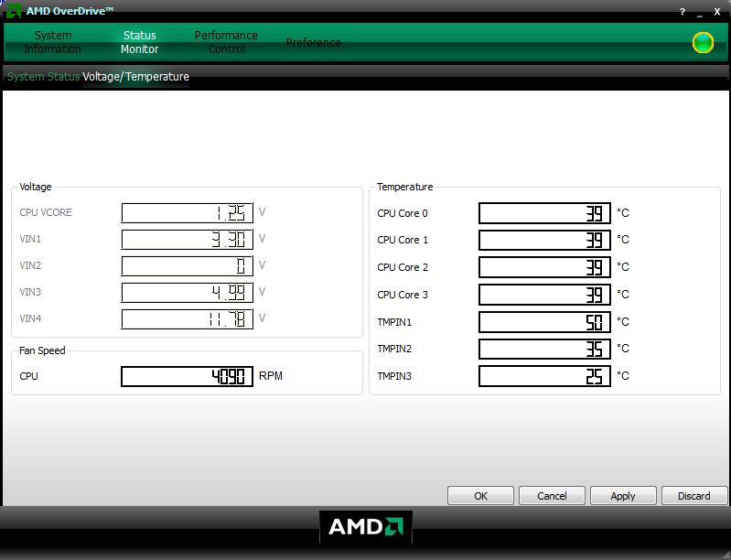731x560 pixels.
Task: Click the 'TMPIN3' label
Action: [x=394, y=376]
